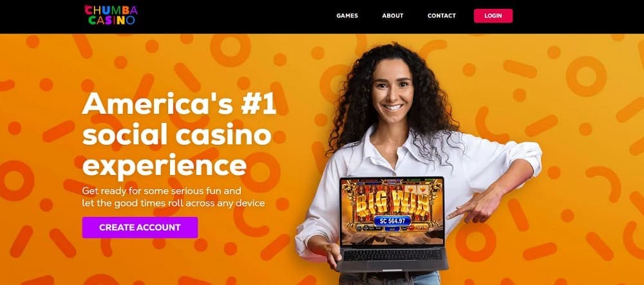Image resolution: width=644 pixels, height=285 pixels.
Task: Open the GAMES menu item
Action: 347,15
